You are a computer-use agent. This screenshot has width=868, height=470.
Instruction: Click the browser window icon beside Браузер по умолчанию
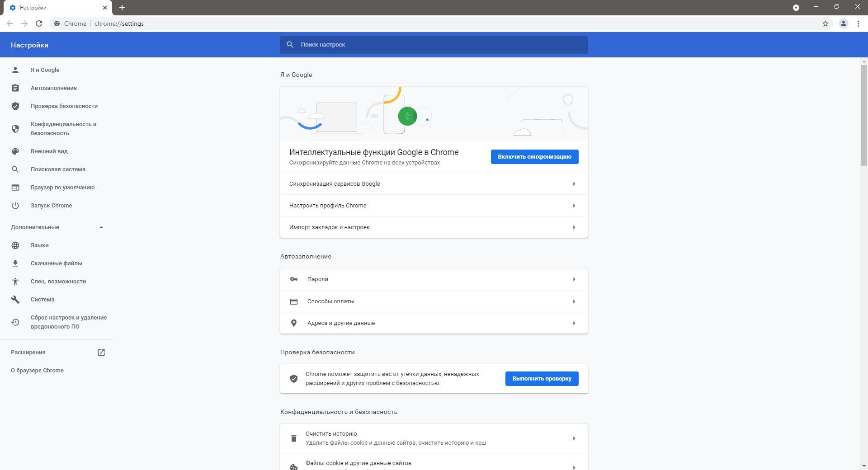(x=15, y=188)
